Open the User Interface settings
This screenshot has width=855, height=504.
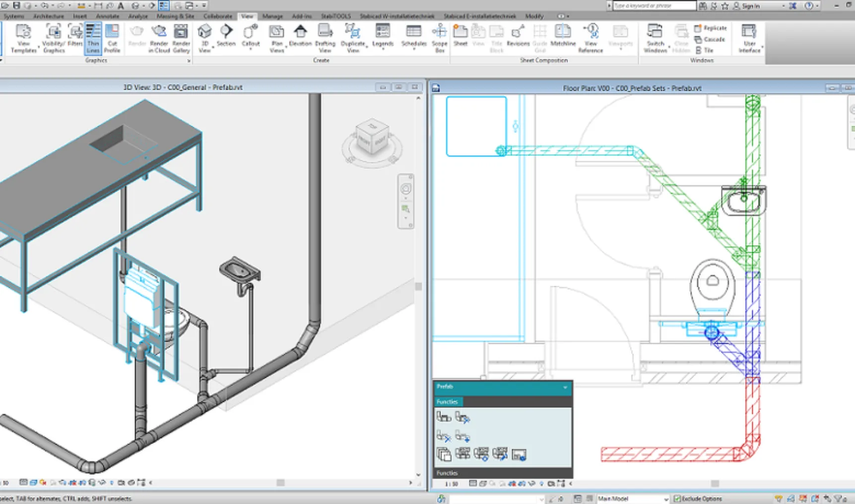click(x=749, y=37)
